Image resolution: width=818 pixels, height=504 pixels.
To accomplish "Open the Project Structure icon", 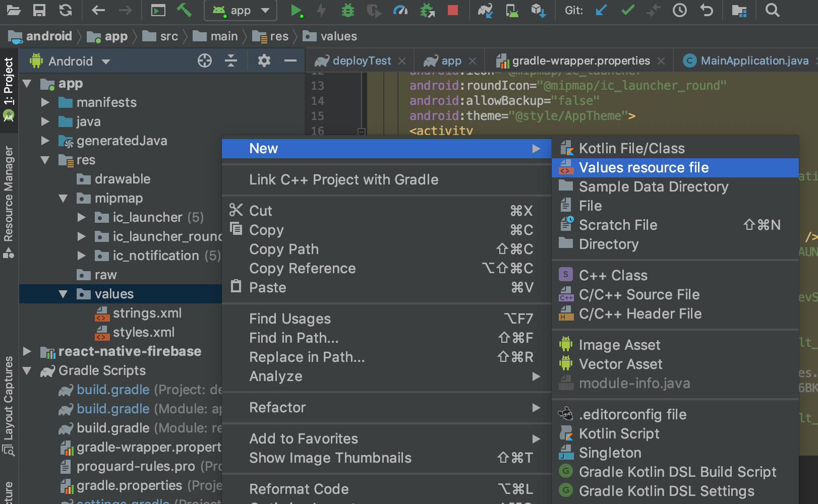I will click(x=739, y=10).
